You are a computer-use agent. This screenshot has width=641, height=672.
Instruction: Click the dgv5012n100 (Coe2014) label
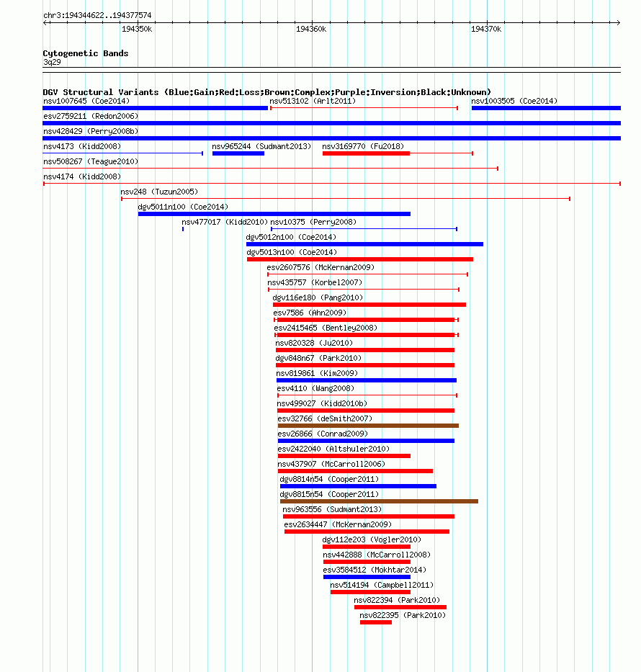(291, 237)
